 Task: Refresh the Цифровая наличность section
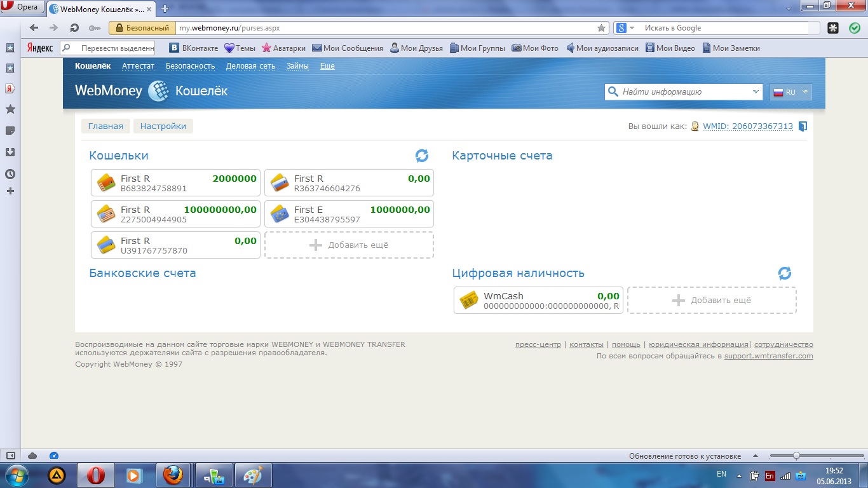point(785,273)
